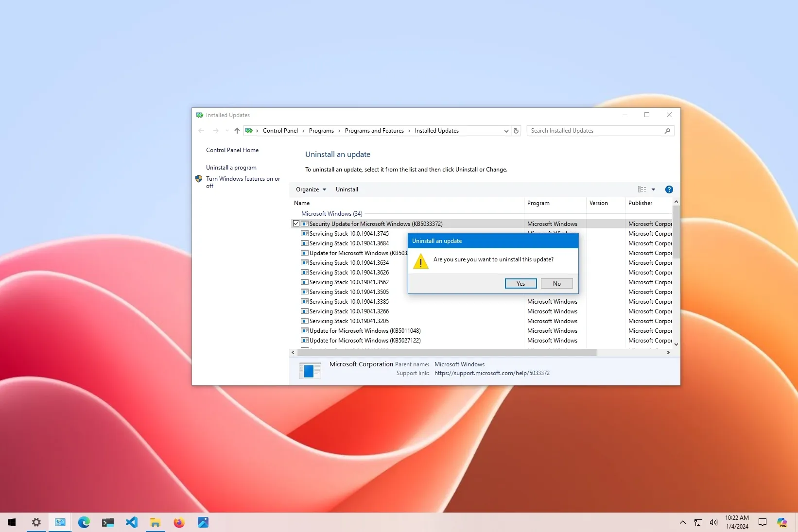The image size is (798, 532).
Task: Change view using the view options icon
Action: pyautogui.click(x=642, y=189)
